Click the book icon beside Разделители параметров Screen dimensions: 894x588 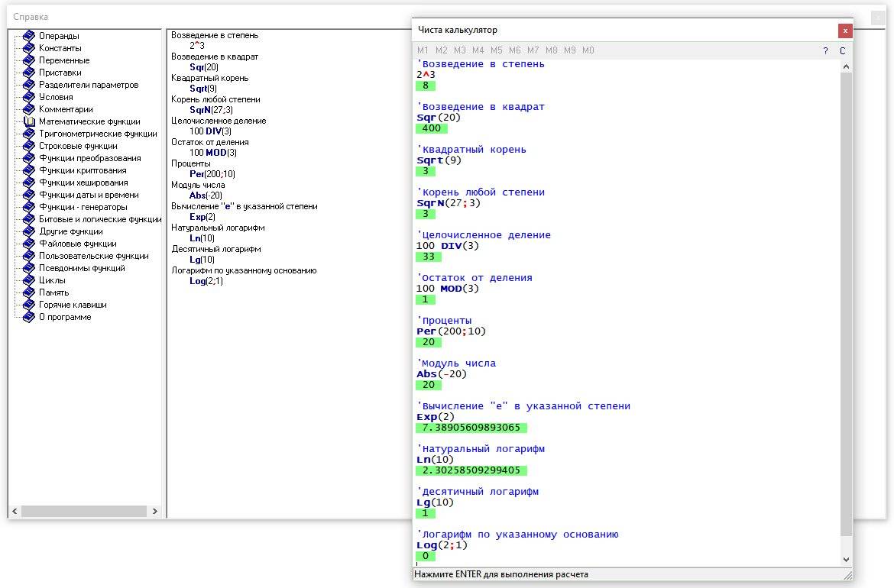pos(29,85)
